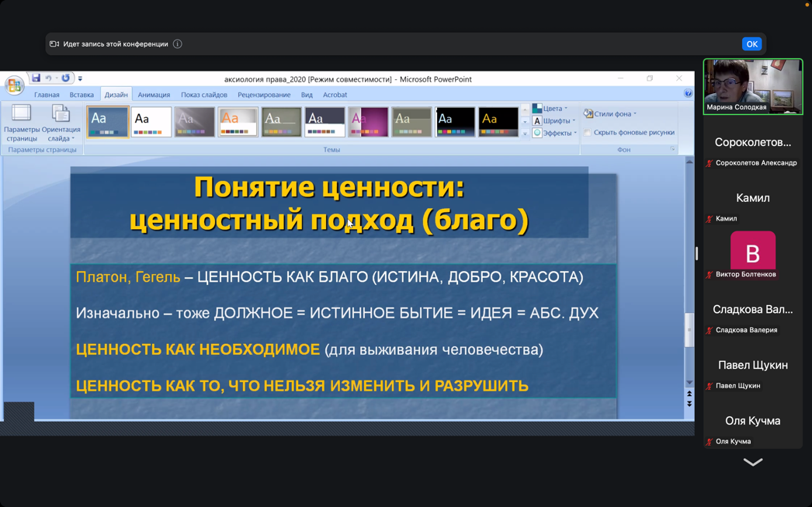
Task: Open the Рецензирование tab
Action: click(x=264, y=95)
